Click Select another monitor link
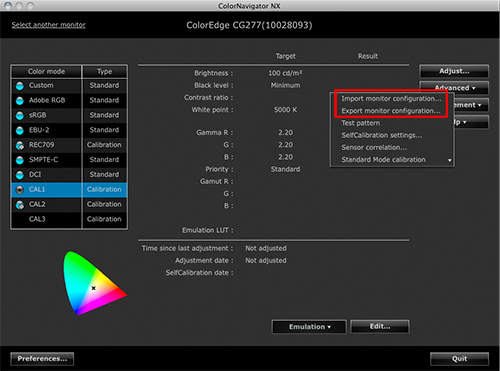Viewport: 500px width, 371px height. (49, 25)
